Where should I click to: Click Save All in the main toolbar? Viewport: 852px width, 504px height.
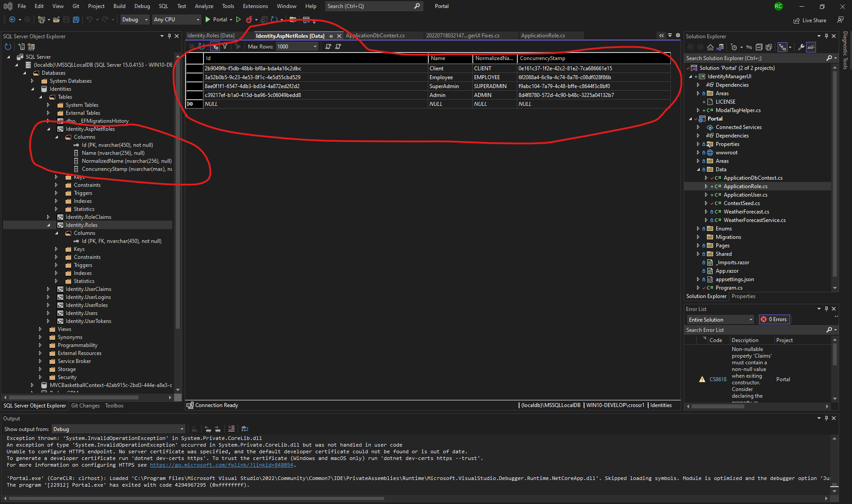point(76,20)
